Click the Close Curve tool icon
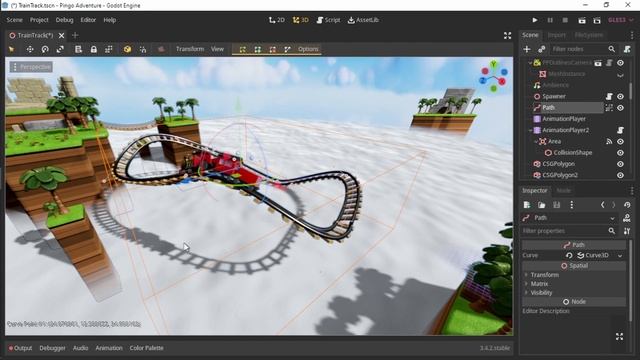Viewport: 640px width, 360px height. point(287,49)
